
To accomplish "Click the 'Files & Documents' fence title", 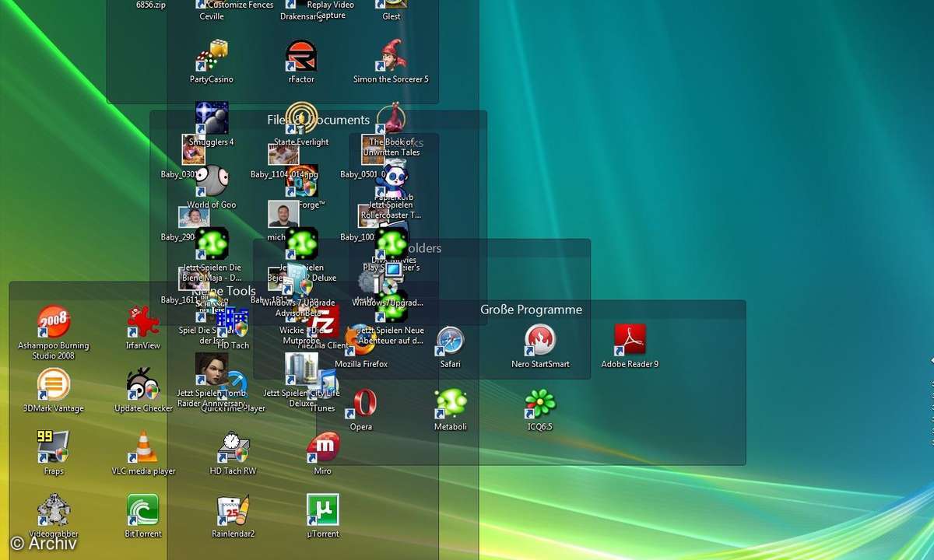I will click(x=318, y=120).
